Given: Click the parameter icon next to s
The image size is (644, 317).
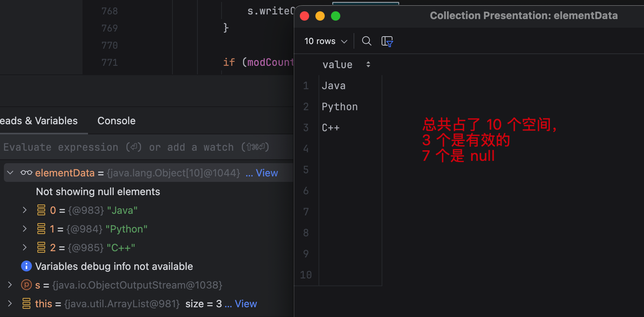Looking at the screenshot, I should pyautogui.click(x=26, y=285).
